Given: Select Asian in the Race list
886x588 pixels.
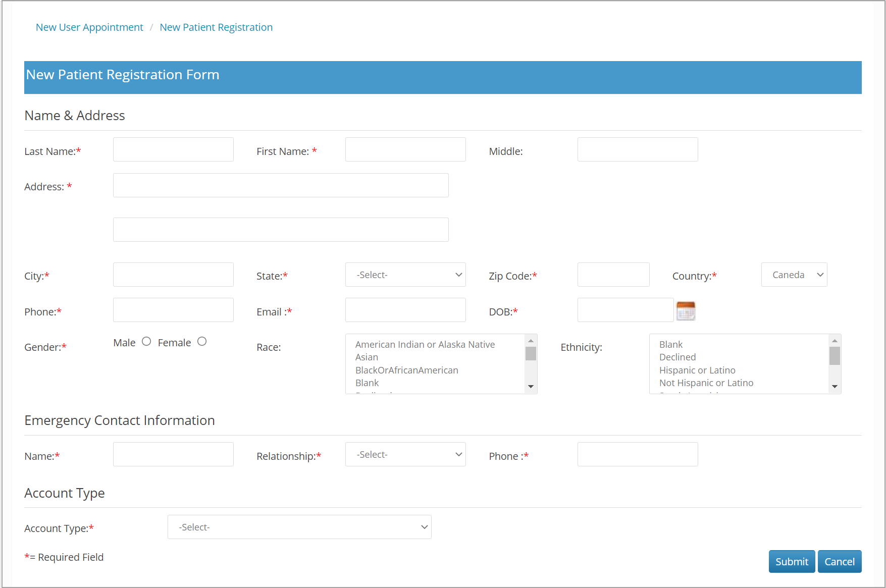Looking at the screenshot, I should pyautogui.click(x=367, y=357).
